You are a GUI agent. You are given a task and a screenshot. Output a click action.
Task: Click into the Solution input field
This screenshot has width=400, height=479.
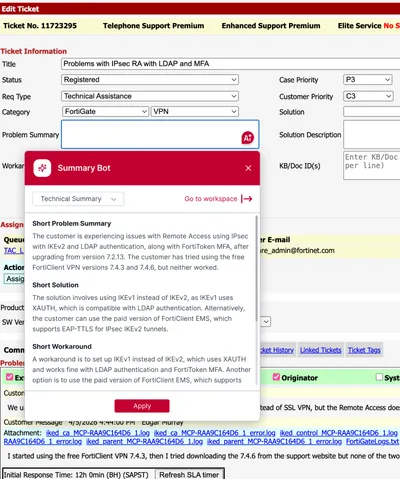372,111
